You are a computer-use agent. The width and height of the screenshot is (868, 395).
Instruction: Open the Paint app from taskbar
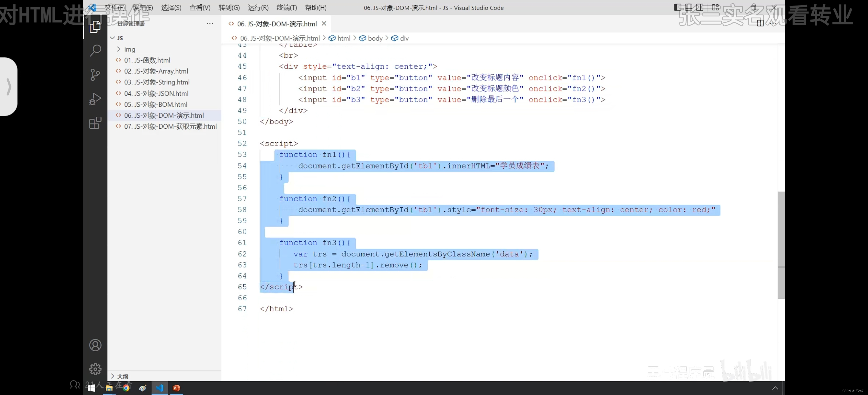(x=143, y=388)
